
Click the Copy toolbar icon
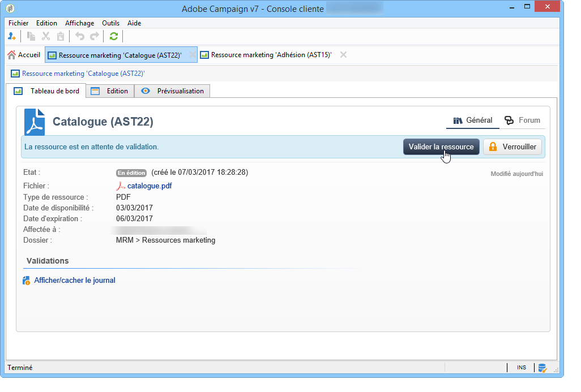click(x=31, y=36)
